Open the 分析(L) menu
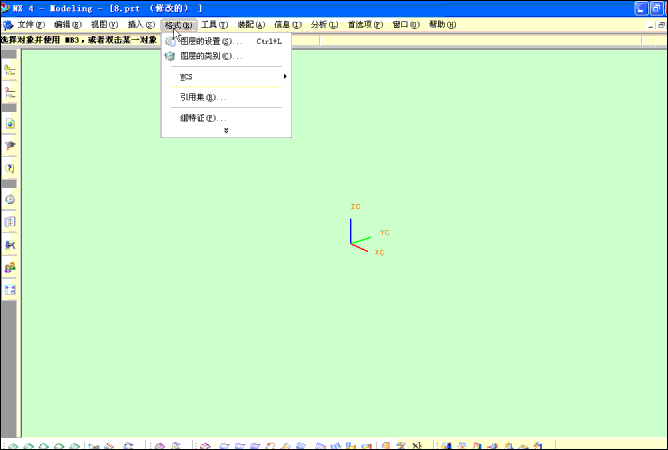Viewport: 668px width, 450px height. [325, 25]
